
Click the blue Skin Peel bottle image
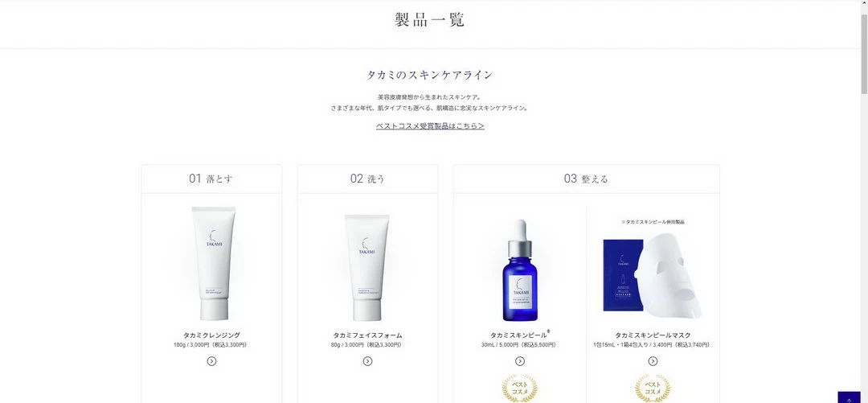[x=520, y=270]
